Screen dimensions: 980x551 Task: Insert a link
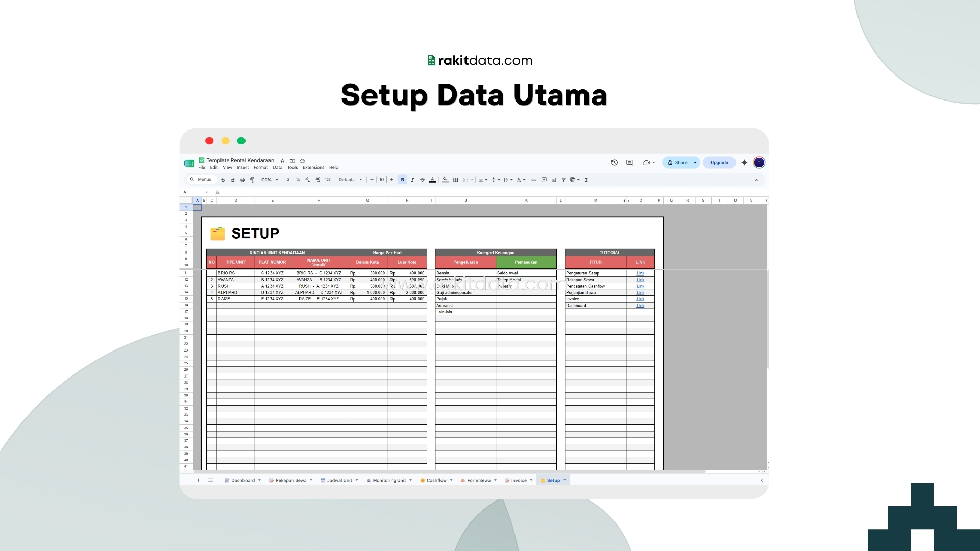[534, 180]
